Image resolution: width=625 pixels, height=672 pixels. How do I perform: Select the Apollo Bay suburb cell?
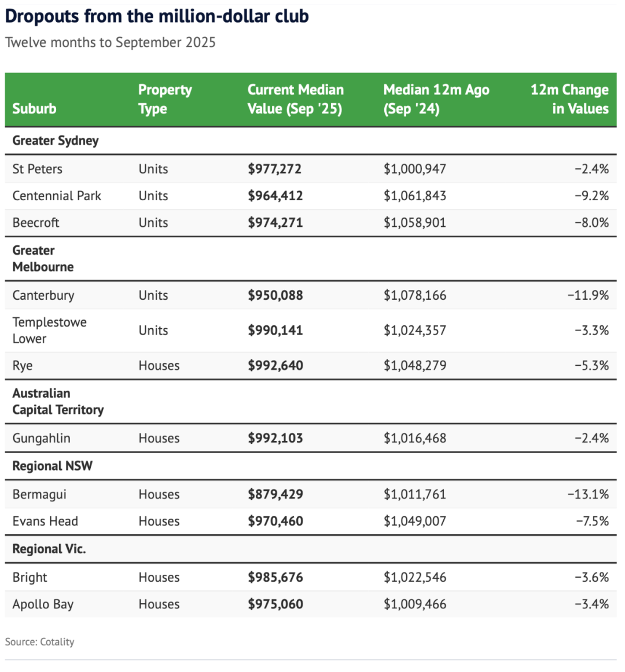click(43, 604)
